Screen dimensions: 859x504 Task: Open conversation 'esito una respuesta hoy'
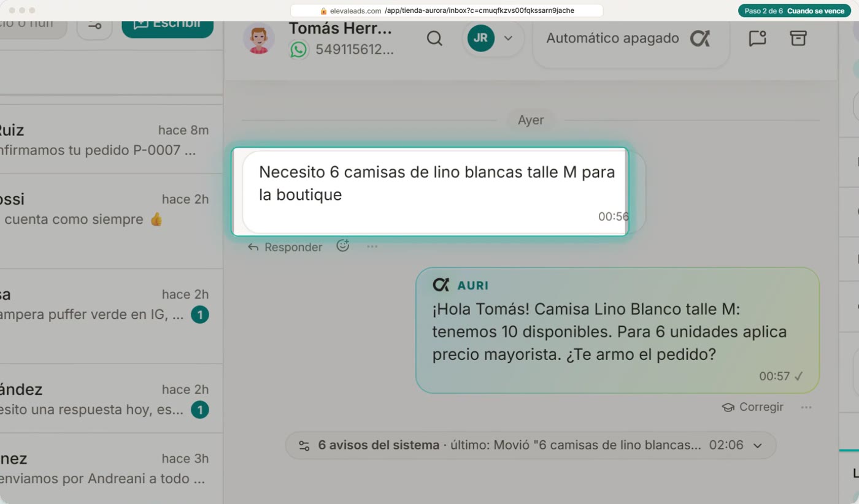pos(111,399)
